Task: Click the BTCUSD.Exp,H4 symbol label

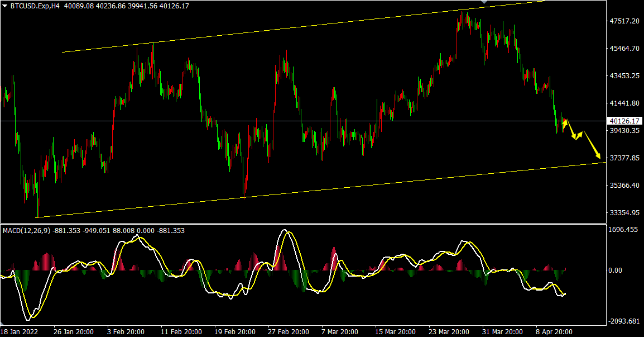Action: (35, 6)
